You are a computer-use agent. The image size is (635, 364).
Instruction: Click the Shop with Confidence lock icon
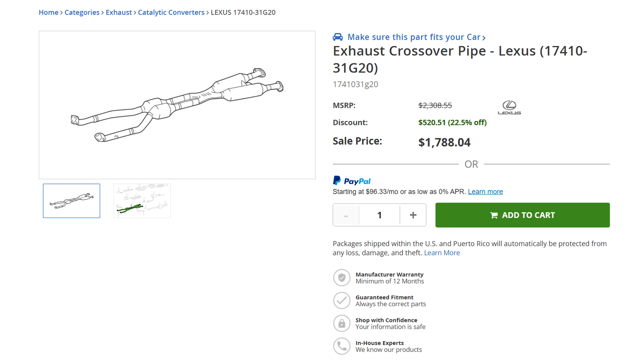click(341, 324)
